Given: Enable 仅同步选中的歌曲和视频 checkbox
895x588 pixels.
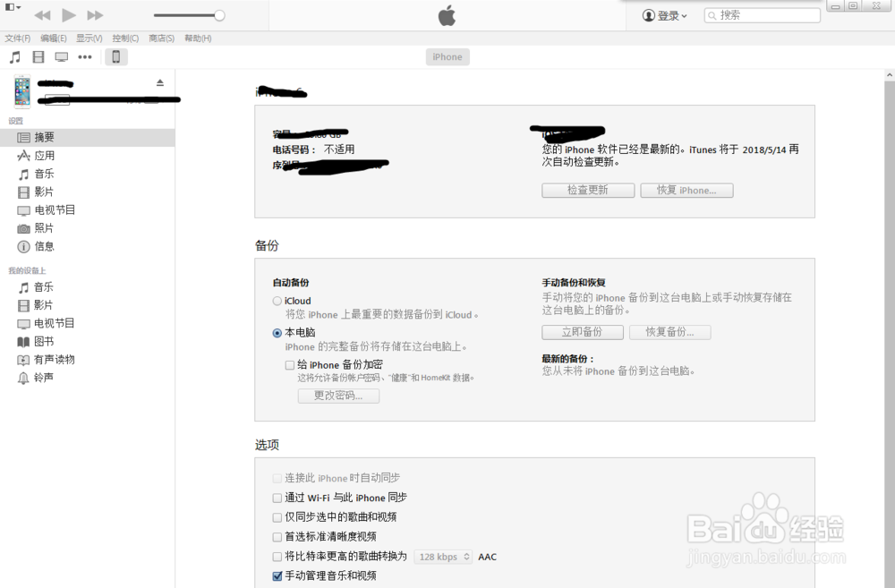Looking at the screenshot, I should pyautogui.click(x=277, y=517).
